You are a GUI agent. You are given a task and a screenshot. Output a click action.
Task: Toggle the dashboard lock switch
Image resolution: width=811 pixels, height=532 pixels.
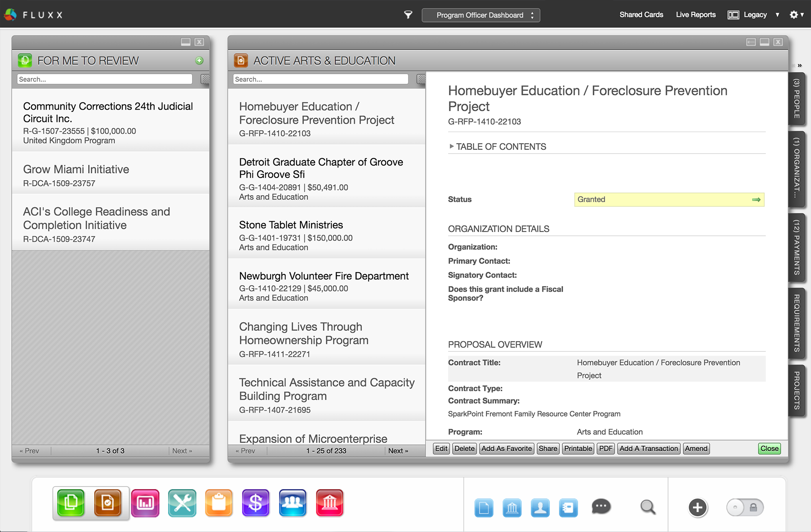click(x=745, y=508)
